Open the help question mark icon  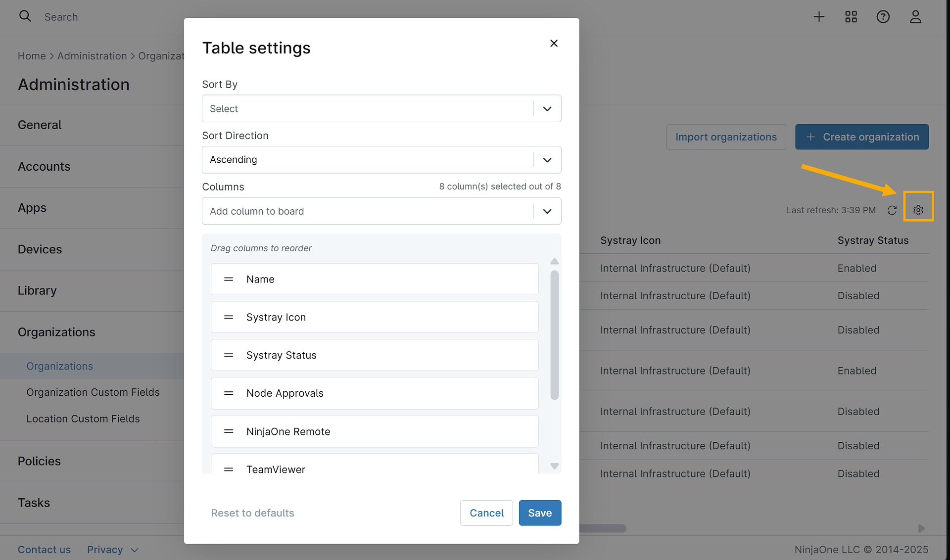883,17
